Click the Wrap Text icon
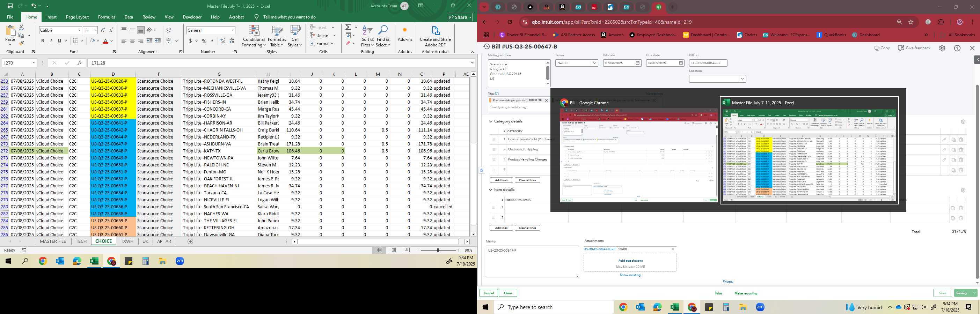The image size is (980, 314). [169, 30]
